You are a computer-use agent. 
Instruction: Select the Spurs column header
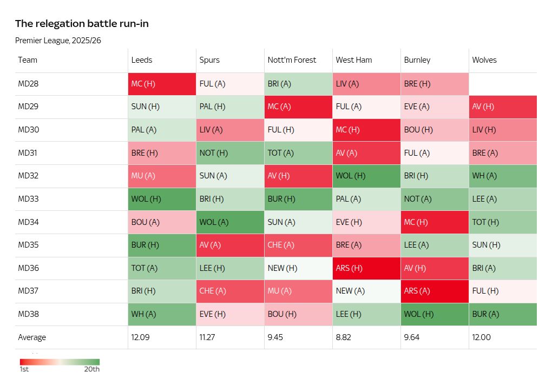[209, 60]
